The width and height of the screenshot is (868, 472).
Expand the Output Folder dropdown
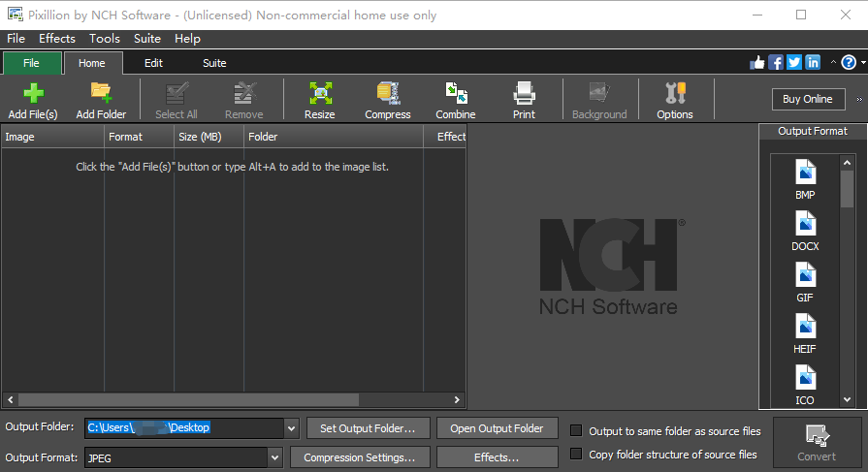click(x=292, y=428)
